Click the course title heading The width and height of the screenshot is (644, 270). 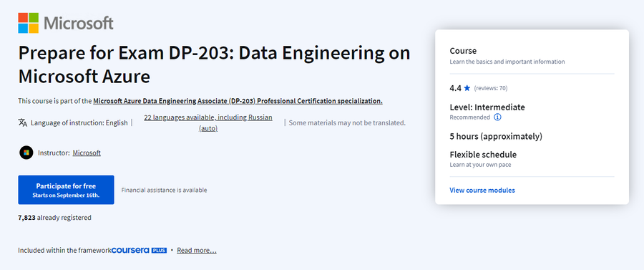214,65
